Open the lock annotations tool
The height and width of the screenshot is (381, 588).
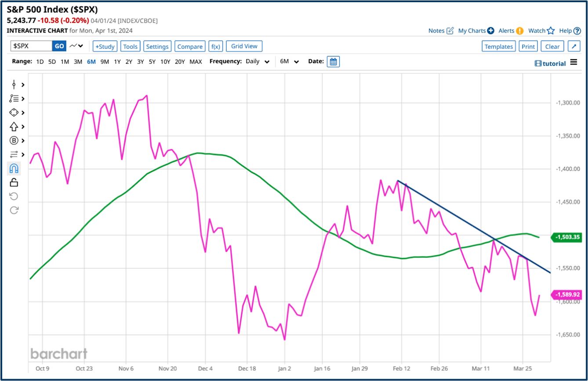[14, 182]
